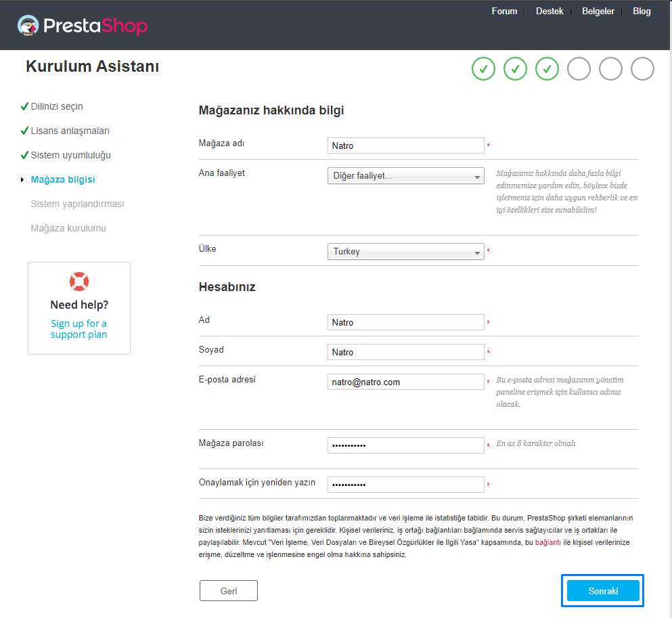Click the second green checkmark step circle
This screenshot has height=618, width=672.
[x=515, y=68]
